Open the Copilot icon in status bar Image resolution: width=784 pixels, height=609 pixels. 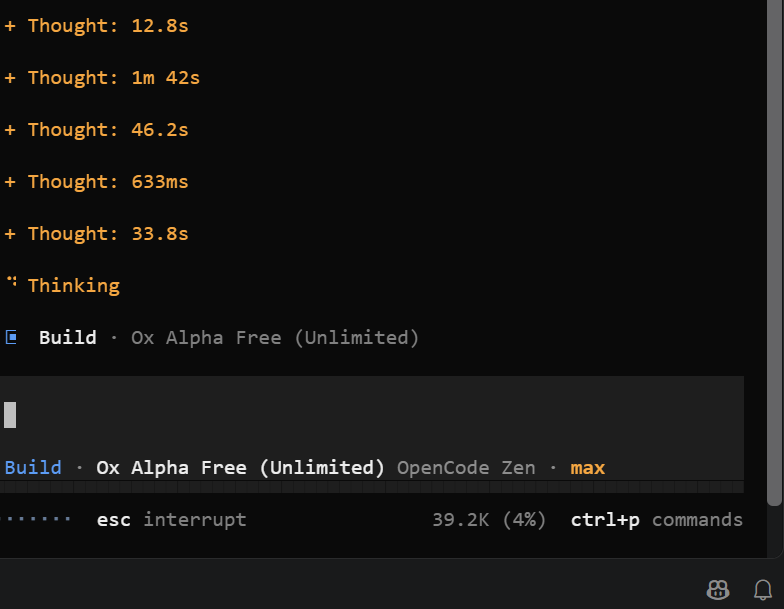pyautogui.click(x=718, y=589)
